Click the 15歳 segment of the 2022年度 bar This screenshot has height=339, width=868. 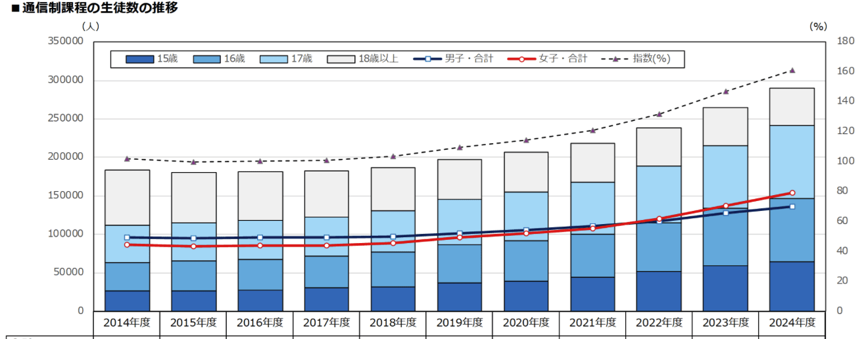[659, 290]
